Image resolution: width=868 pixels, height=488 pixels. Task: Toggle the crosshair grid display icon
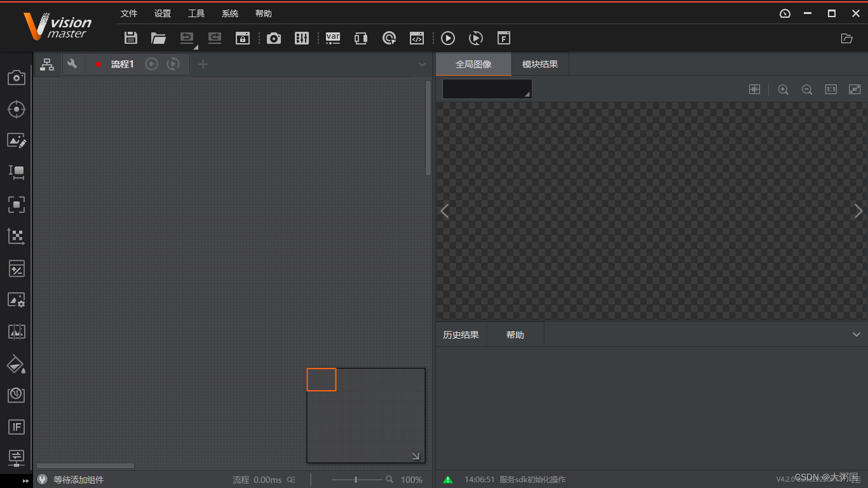[754, 90]
